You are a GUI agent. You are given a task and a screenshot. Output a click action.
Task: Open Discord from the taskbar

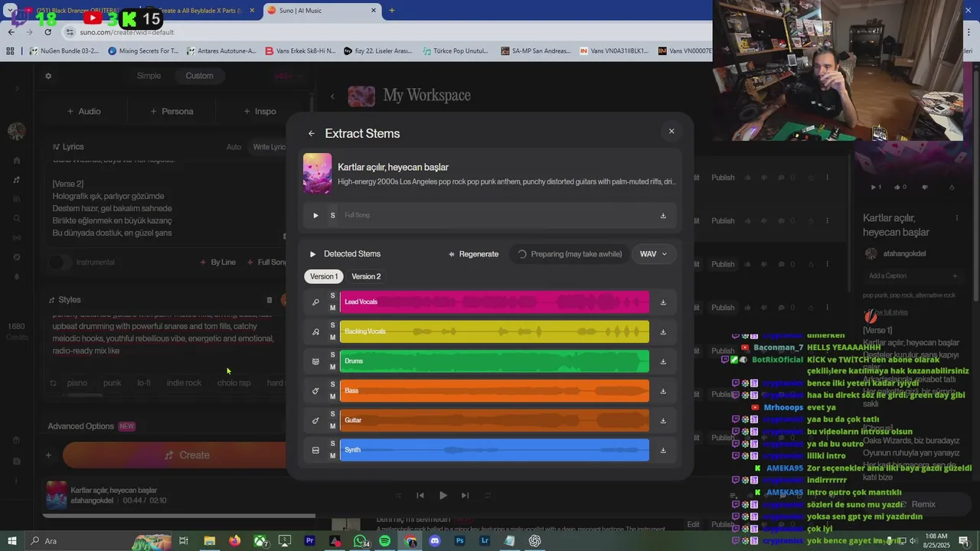(435, 541)
